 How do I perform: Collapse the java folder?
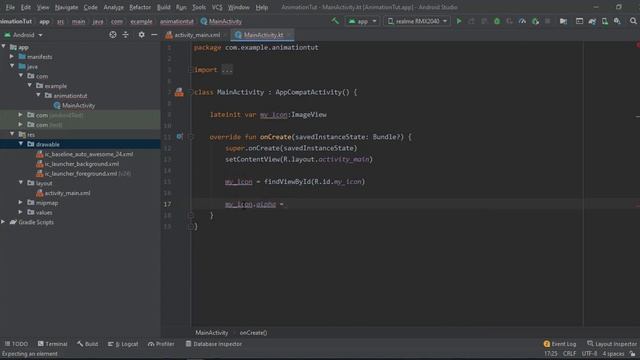click(12, 66)
